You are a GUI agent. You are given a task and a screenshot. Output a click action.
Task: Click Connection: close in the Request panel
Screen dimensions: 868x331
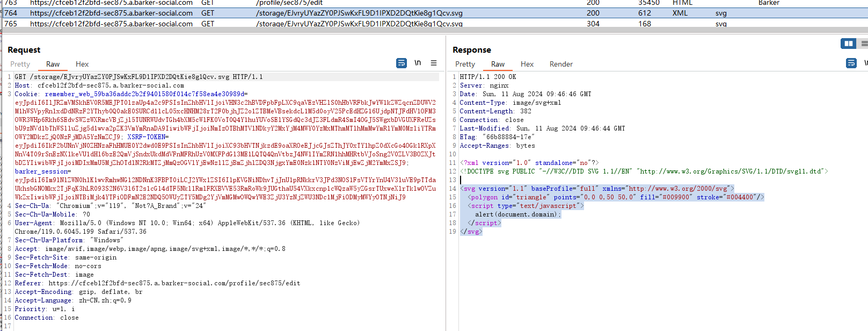click(47, 318)
